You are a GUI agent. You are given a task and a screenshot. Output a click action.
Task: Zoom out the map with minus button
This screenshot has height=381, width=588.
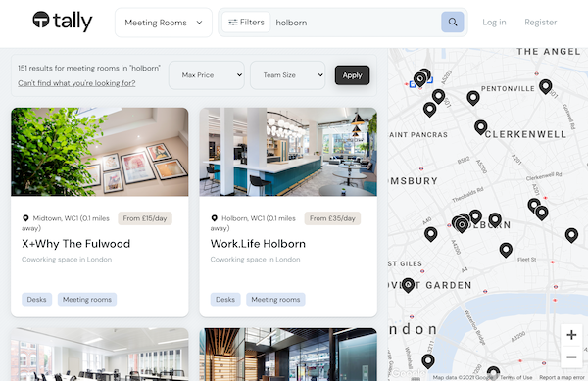coord(571,357)
